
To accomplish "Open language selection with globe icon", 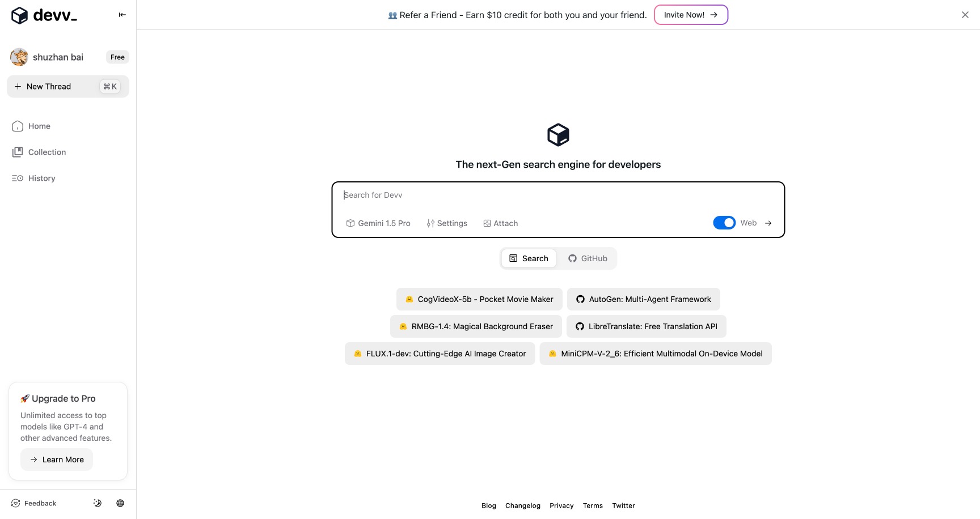I will tap(120, 503).
